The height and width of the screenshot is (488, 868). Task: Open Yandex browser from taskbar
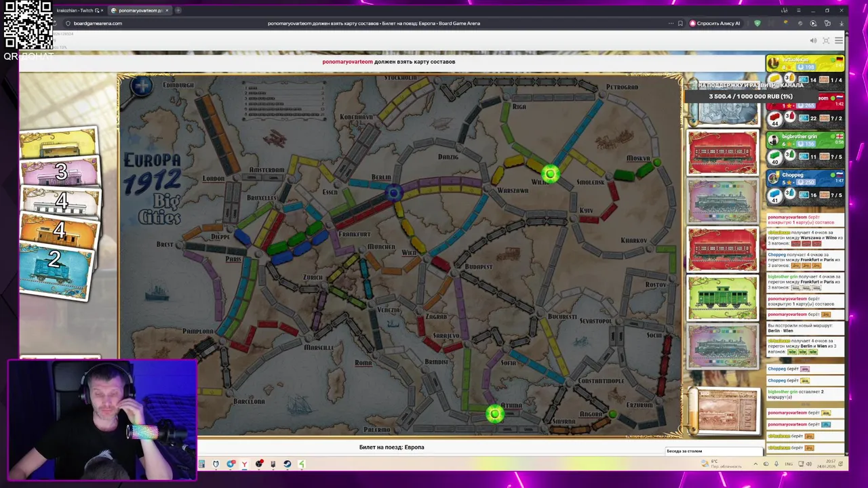pyautogui.click(x=244, y=464)
